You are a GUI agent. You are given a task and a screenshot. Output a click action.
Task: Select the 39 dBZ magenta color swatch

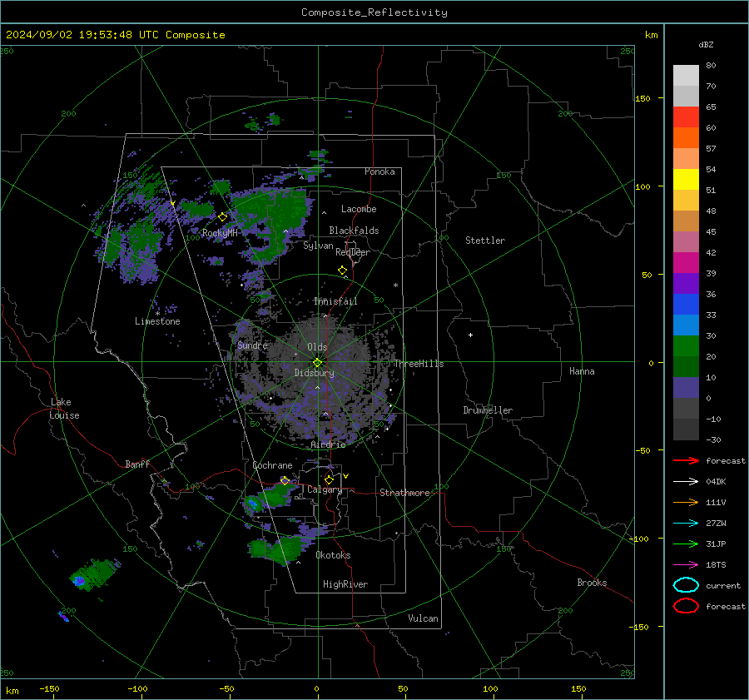pos(686,262)
